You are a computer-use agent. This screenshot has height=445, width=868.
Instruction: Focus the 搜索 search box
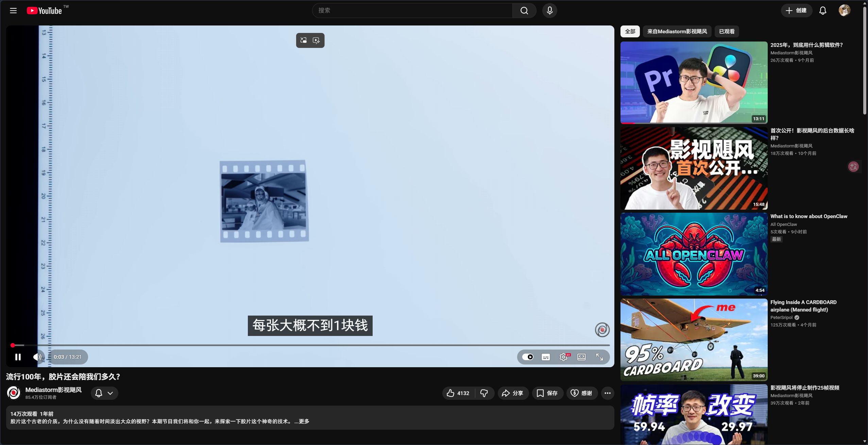[412, 11]
